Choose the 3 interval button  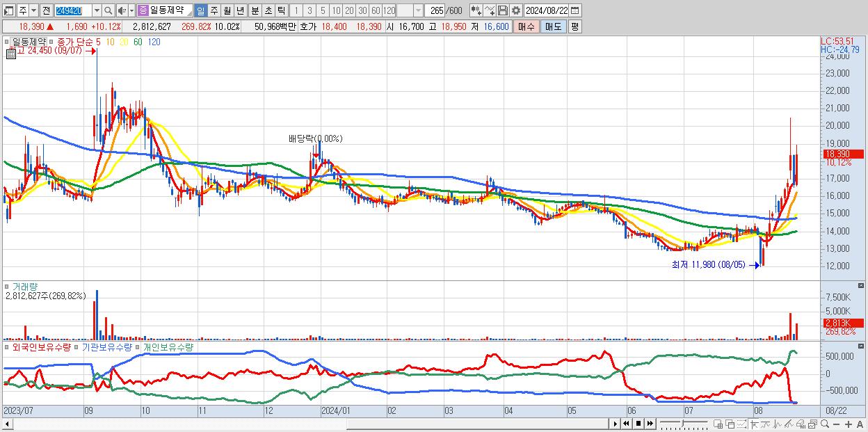(x=310, y=10)
